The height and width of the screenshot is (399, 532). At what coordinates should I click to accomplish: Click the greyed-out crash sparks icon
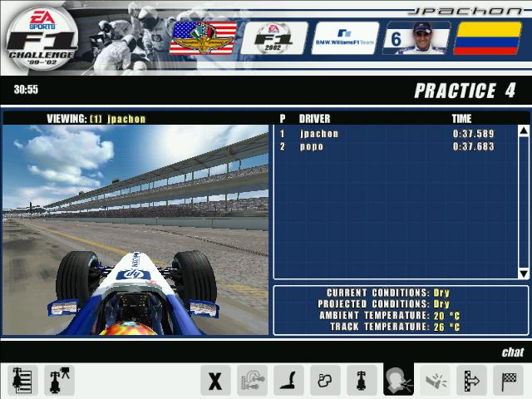[x=436, y=381]
